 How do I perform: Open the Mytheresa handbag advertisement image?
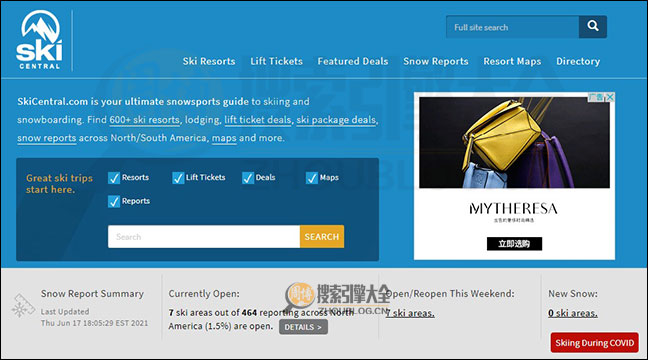click(x=514, y=143)
